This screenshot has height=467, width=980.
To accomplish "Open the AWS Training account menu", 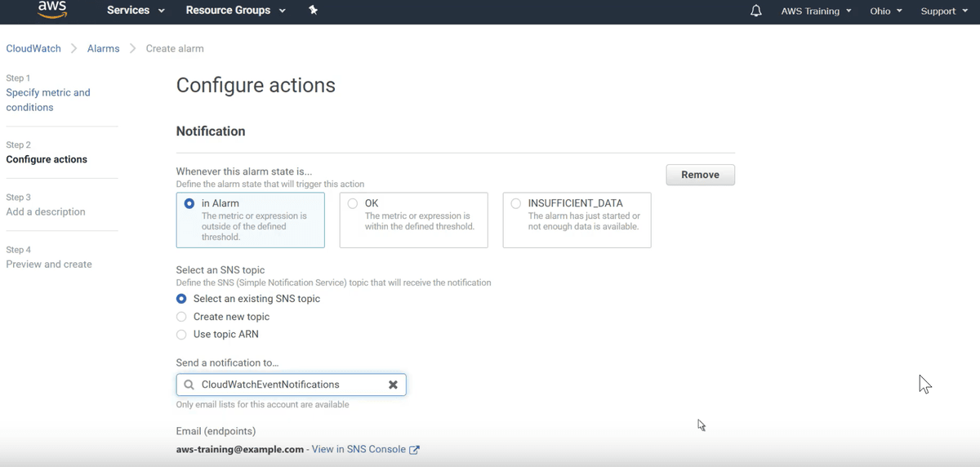I will tap(816, 11).
